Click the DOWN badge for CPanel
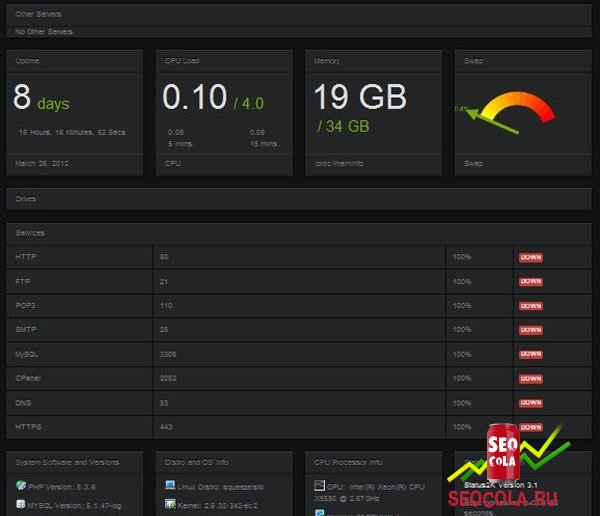Screen dimensions: 600x516 (x=531, y=379)
